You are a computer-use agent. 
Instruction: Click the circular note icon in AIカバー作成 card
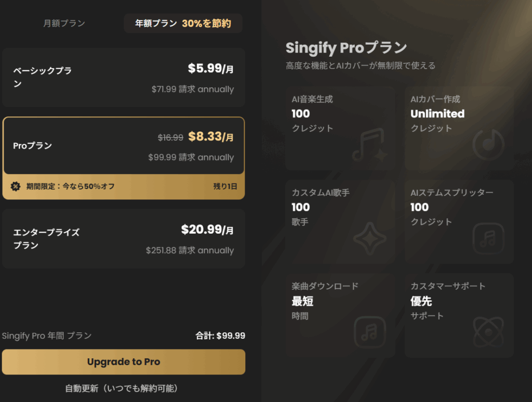click(x=488, y=145)
